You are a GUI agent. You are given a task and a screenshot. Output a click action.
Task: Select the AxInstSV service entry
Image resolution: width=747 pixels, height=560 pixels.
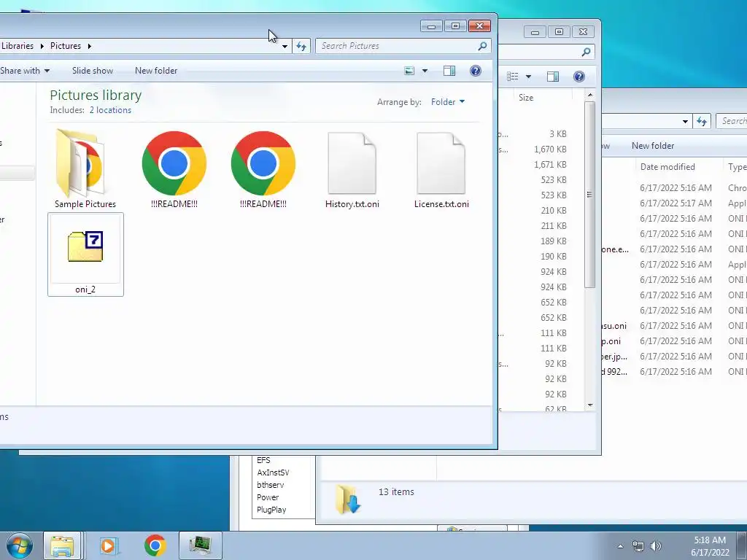click(273, 472)
